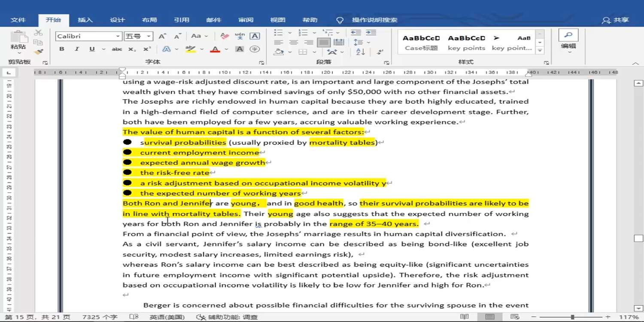
Task: Select Case标题 style
Action: (x=421, y=43)
